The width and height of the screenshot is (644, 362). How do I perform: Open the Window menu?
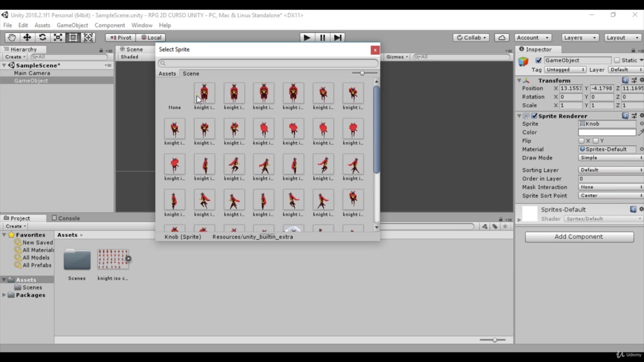142,25
